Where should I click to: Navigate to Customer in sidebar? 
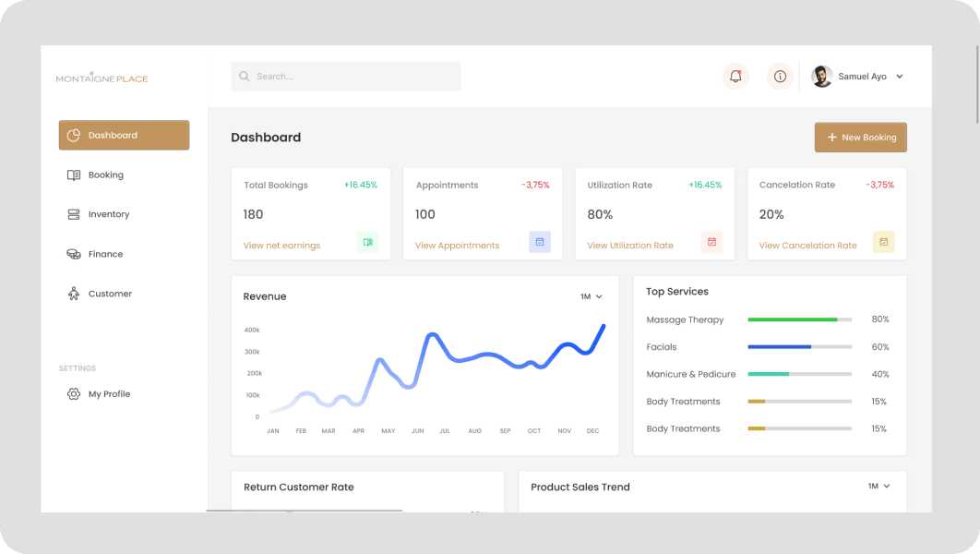coord(110,294)
